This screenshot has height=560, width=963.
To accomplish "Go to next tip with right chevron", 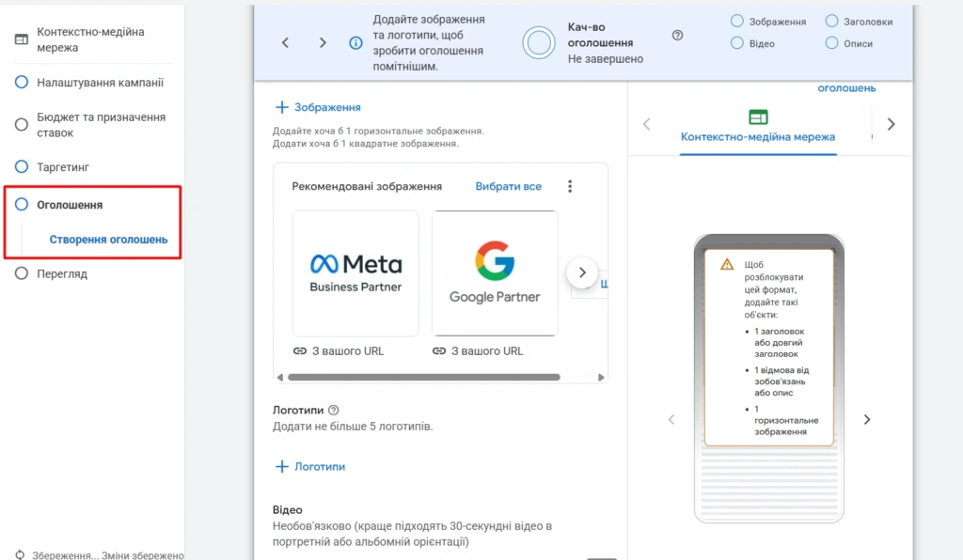I will (323, 43).
